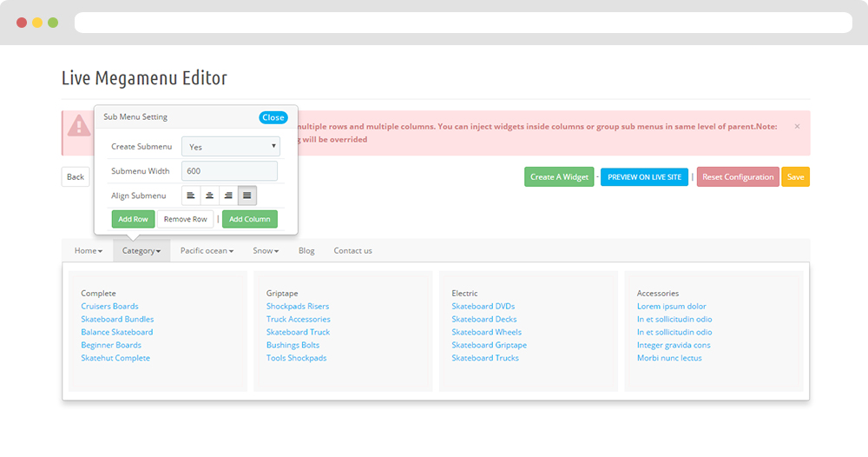Expand the Pacific ocean menu dropdown
Viewport: 868px width, 457px height.
coord(207,251)
